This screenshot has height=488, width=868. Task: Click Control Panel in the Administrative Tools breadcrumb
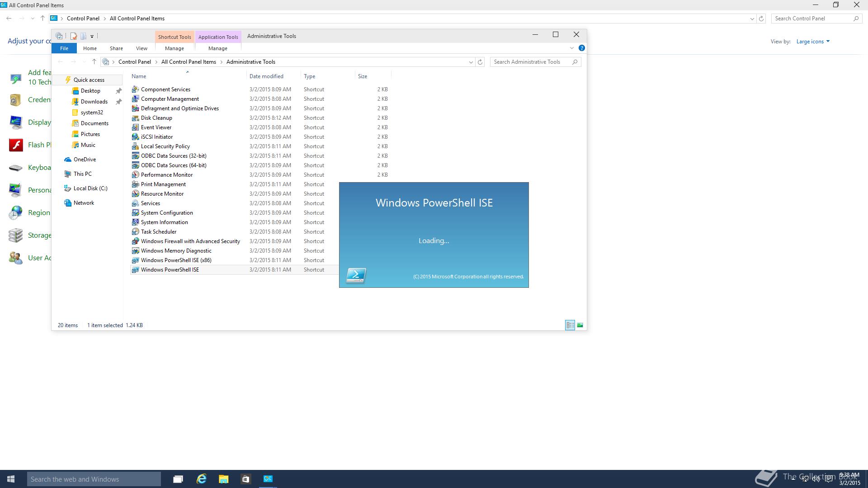pyautogui.click(x=135, y=62)
